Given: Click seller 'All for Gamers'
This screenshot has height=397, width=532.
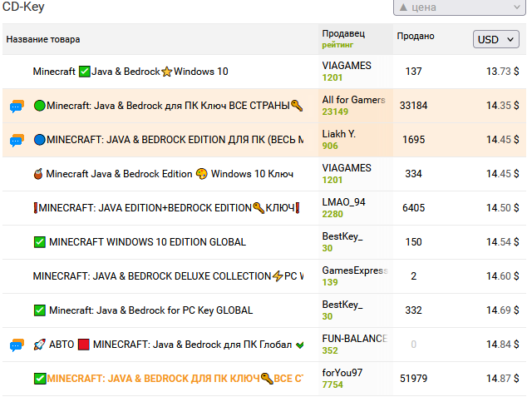Looking at the screenshot, I should click(353, 100).
